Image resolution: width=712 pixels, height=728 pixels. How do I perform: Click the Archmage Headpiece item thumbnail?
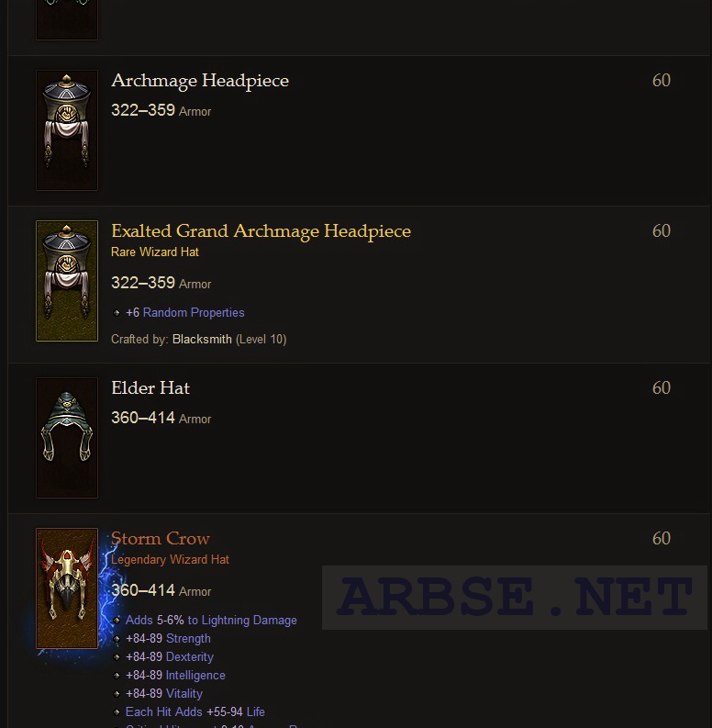67,130
